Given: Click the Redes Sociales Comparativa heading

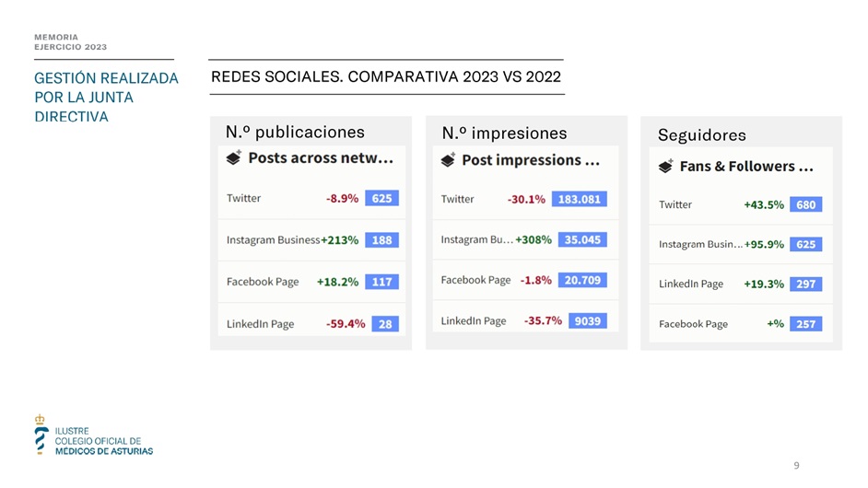Looking at the screenshot, I should [x=386, y=77].
